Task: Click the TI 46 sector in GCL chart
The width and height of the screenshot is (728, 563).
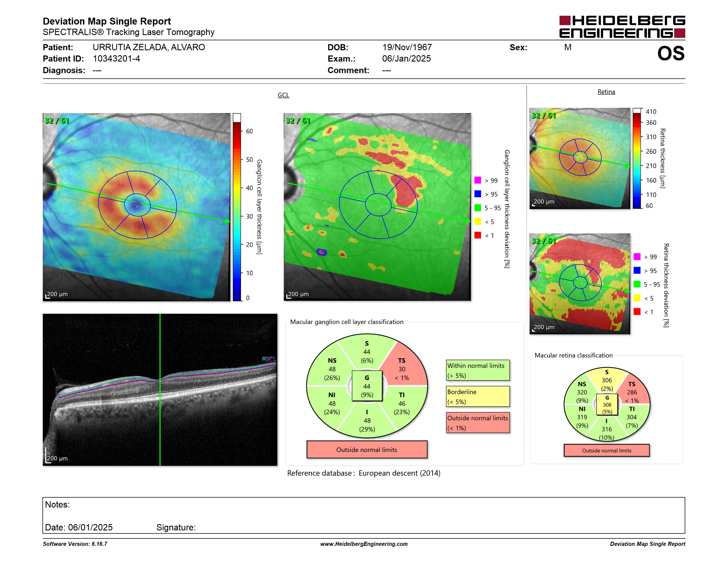Action: [402, 403]
